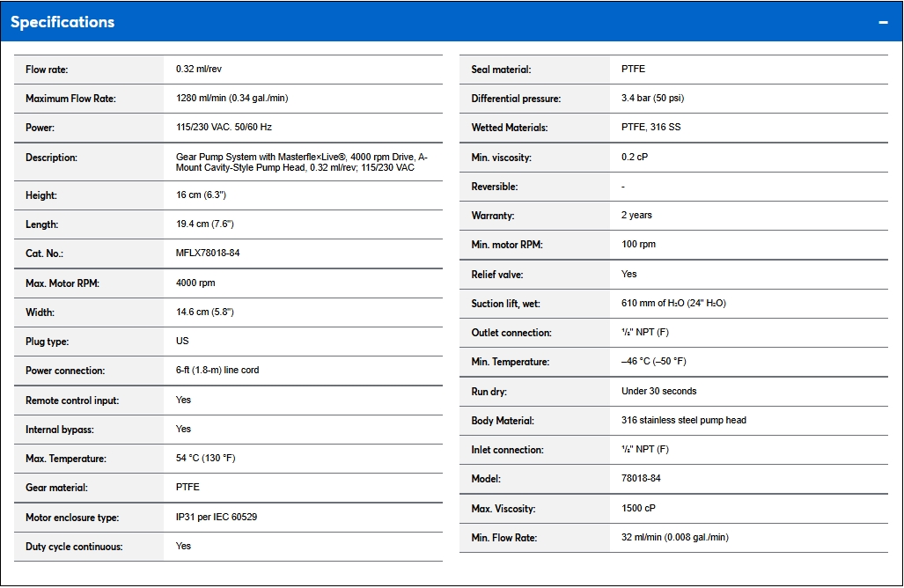Select the Warranty 2 years value

(x=636, y=216)
